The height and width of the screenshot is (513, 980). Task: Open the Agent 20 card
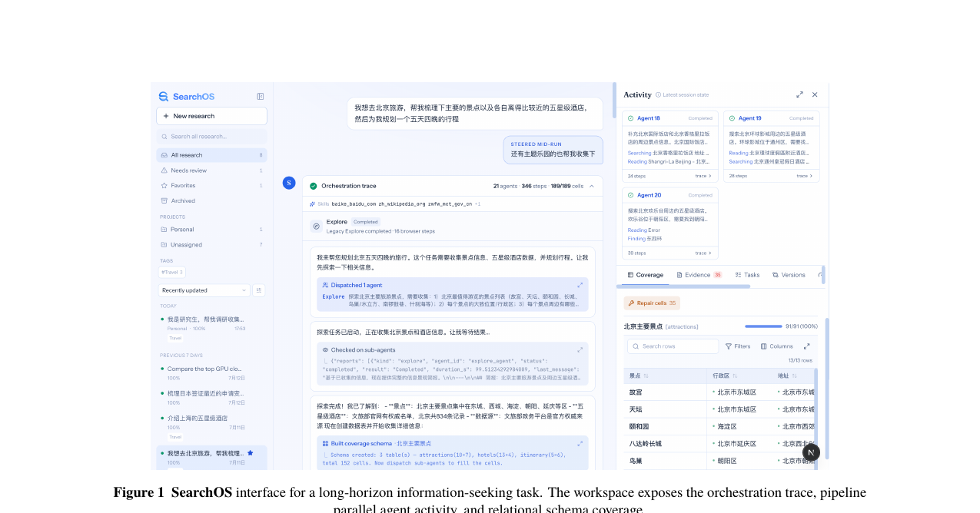click(x=670, y=223)
